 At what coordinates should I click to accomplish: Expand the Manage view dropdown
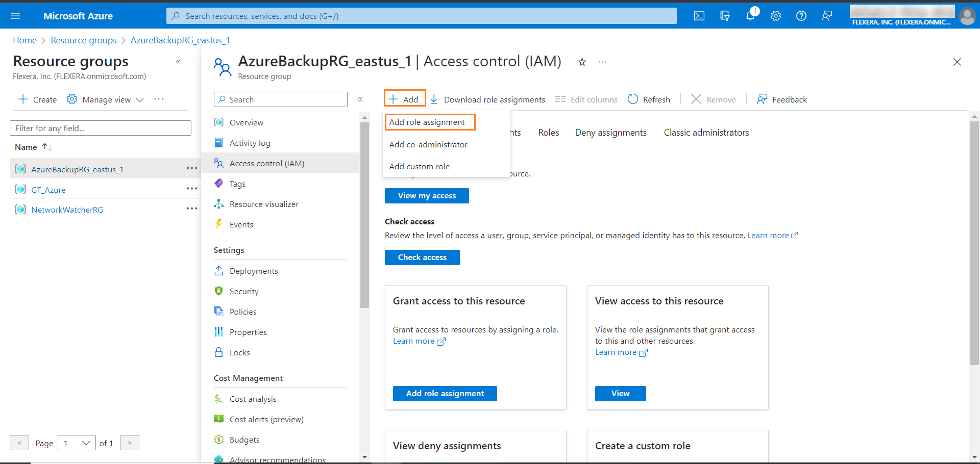pyautogui.click(x=106, y=99)
